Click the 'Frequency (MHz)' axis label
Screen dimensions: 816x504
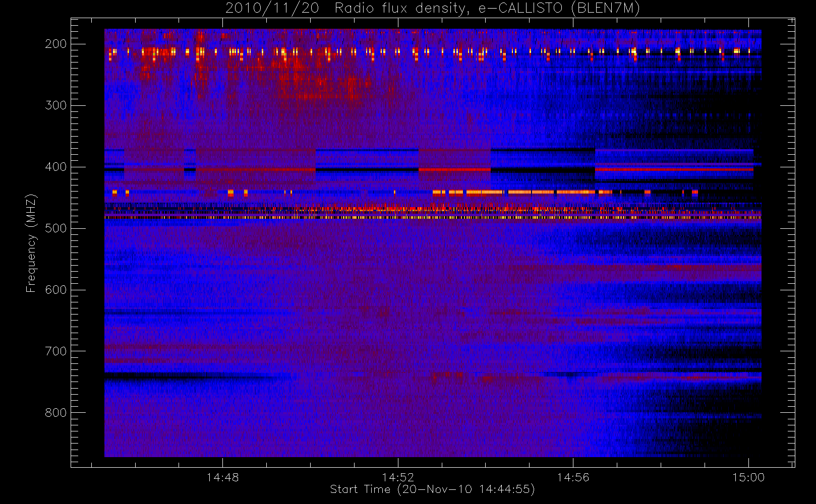pos(31,243)
